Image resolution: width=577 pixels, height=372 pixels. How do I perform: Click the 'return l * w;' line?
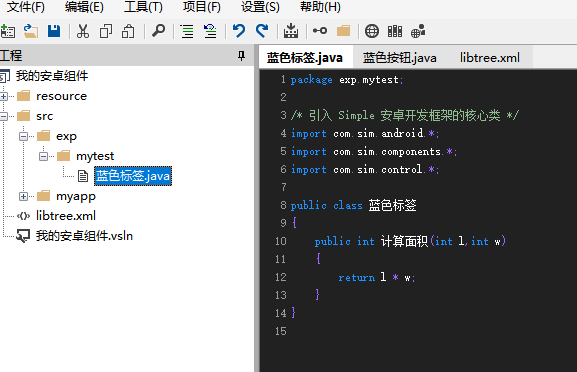tap(377, 277)
